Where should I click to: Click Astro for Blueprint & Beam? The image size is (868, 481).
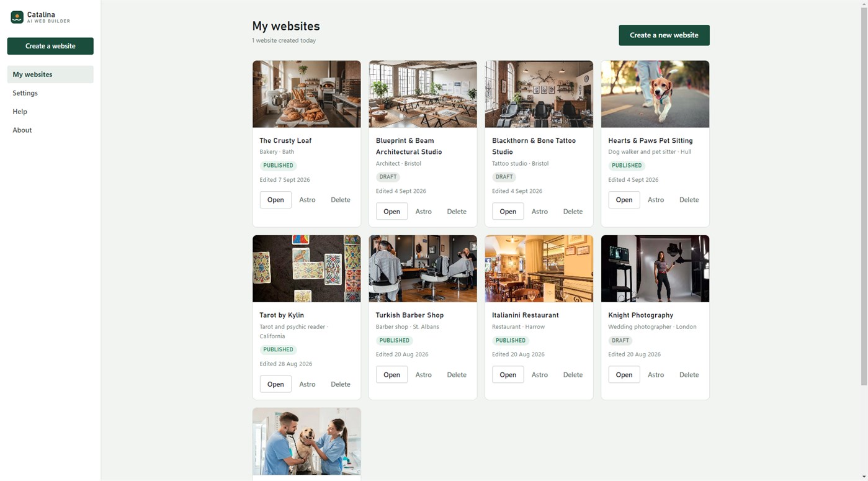click(x=423, y=212)
